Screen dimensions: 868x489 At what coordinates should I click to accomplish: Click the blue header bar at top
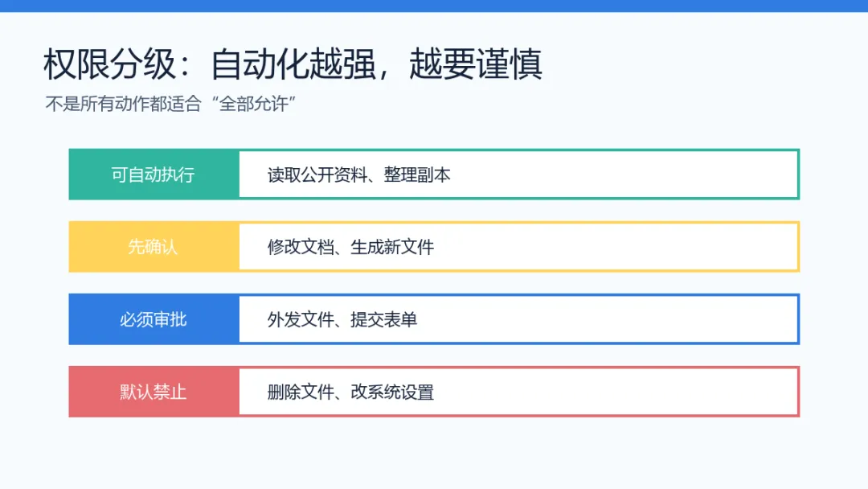click(434, 6)
